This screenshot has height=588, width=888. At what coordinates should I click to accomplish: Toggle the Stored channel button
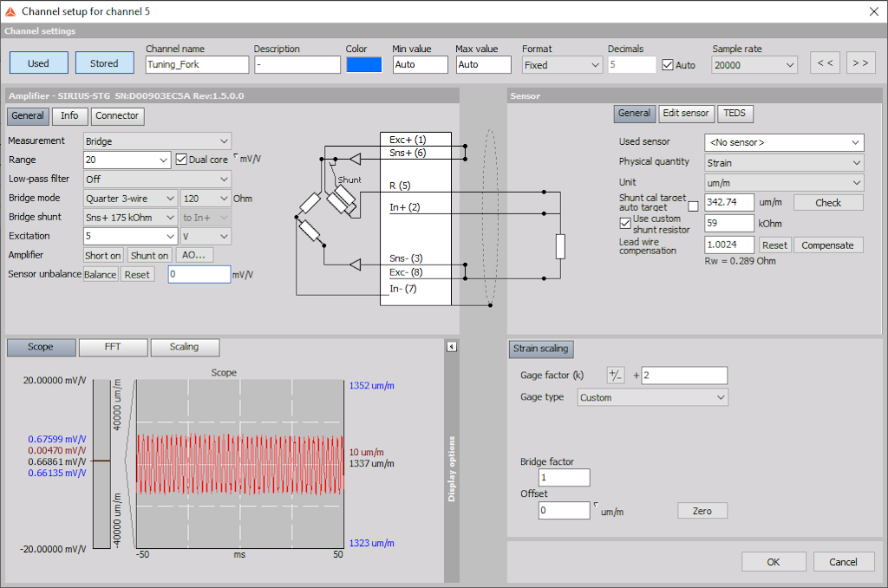click(x=104, y=63)
